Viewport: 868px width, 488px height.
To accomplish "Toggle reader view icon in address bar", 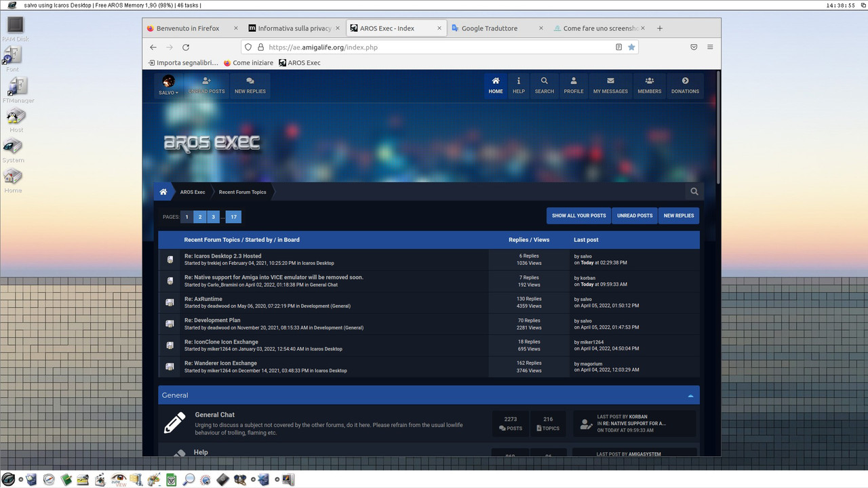I will tap(618, 47).
